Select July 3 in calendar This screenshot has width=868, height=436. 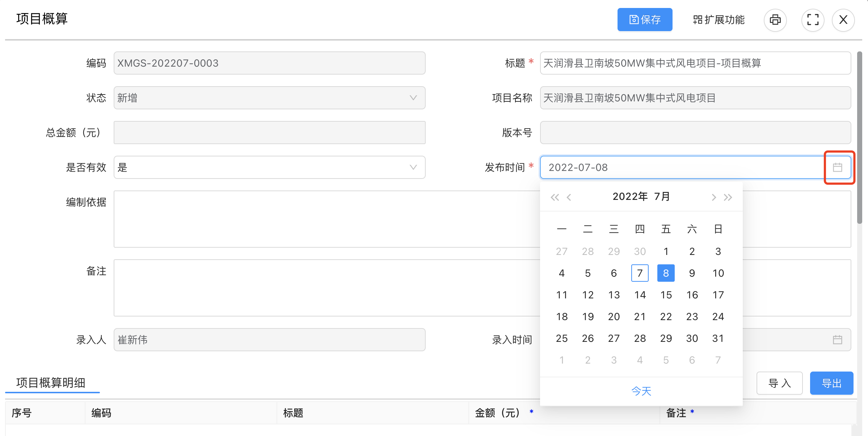(x=718, y=251)
